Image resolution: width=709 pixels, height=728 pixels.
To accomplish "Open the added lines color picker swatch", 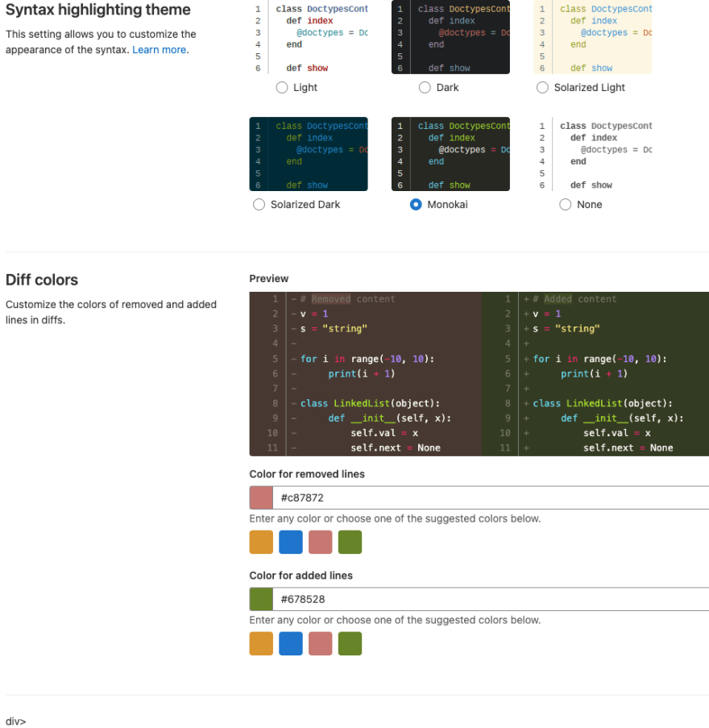I will (261, 599).
